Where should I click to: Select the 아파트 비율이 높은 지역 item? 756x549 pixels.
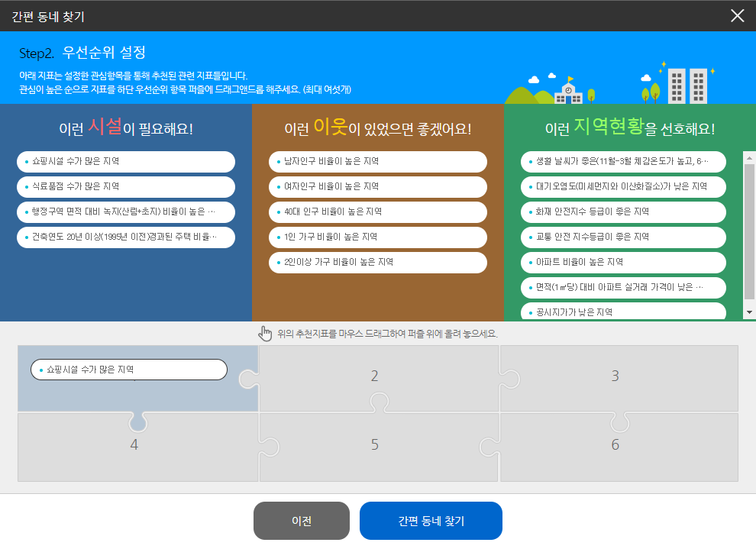[623, 263]
